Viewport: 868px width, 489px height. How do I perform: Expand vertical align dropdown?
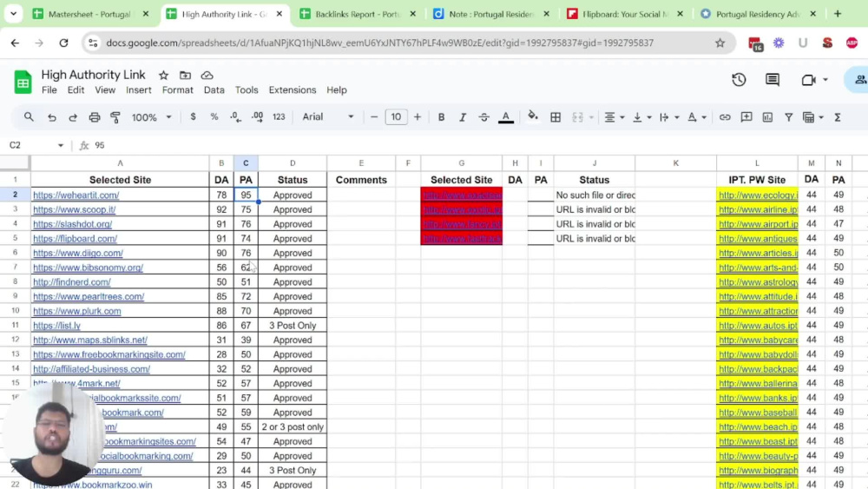[648, 117]
